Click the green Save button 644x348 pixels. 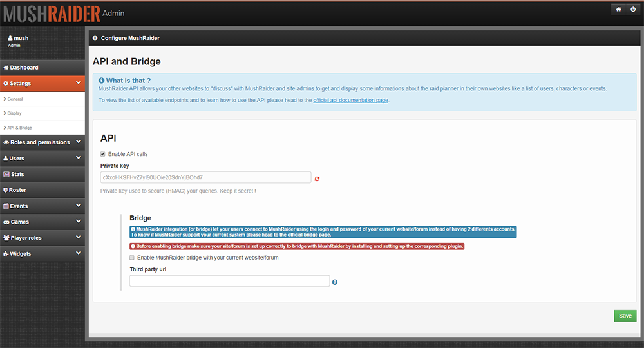[625, 316]
